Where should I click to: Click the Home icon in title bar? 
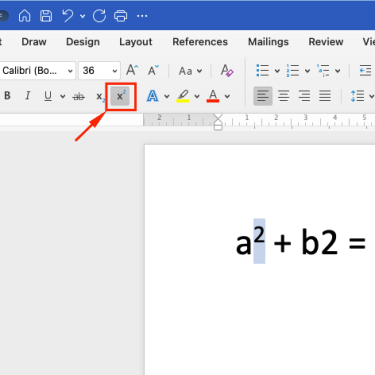pyautogui.click(x=24, y=16)
